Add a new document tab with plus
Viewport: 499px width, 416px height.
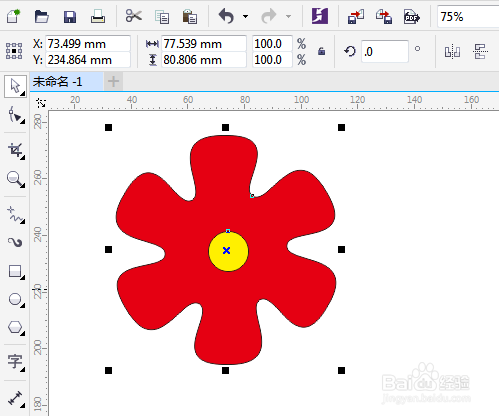click(113, 82)
